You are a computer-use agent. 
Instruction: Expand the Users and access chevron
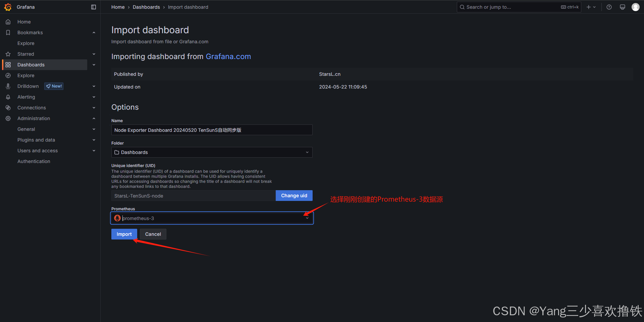[94, 151]
